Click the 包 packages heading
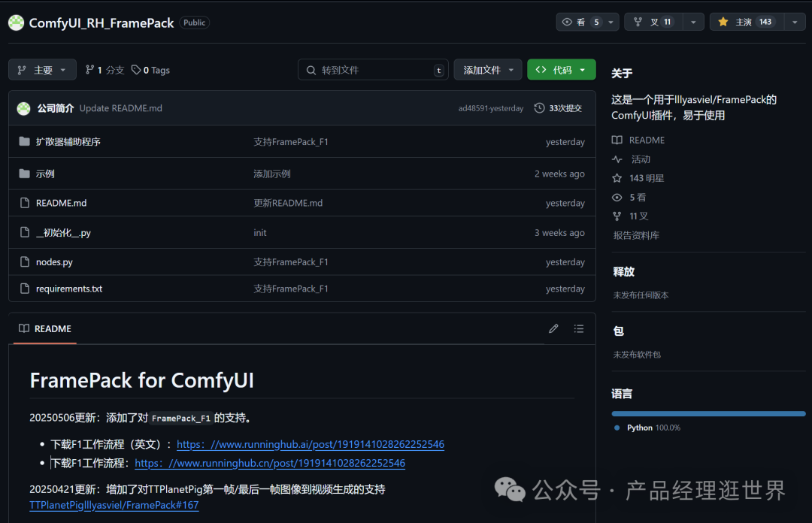The height and width of the screenshot is (523, 812). point(618,331)
